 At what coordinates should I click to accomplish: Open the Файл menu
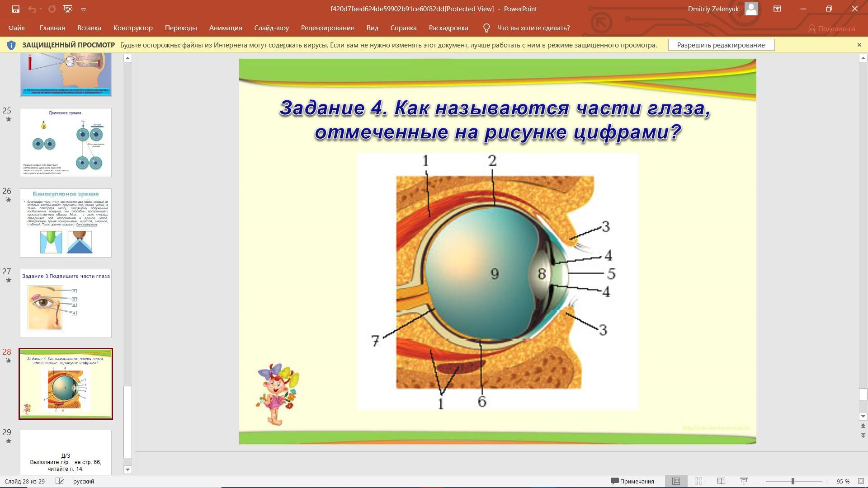coord(16,28)
